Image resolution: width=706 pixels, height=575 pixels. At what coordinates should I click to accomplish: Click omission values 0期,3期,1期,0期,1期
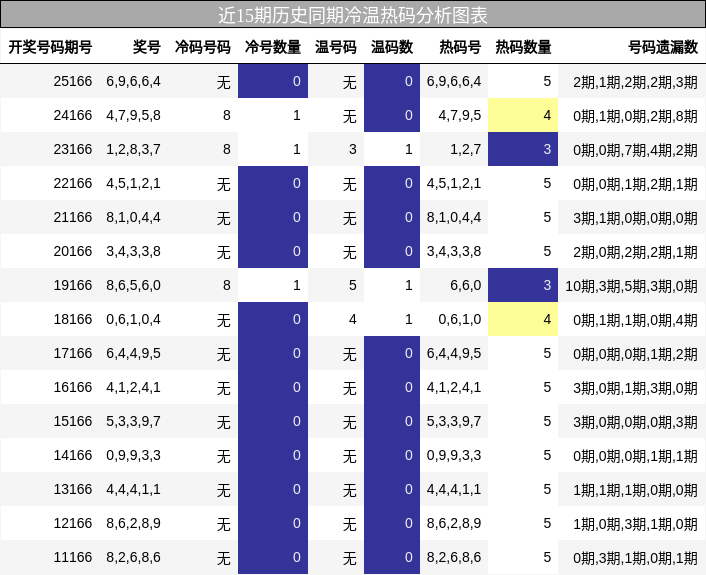point(635,557)
